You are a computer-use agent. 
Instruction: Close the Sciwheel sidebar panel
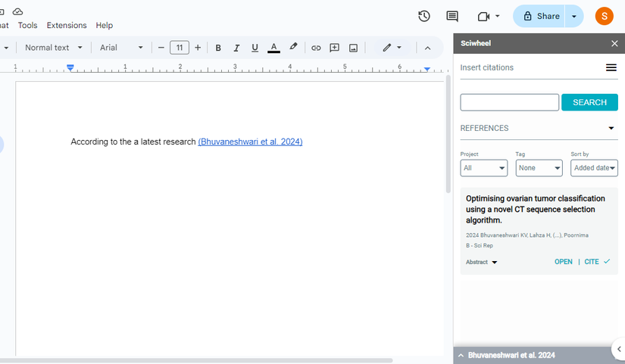click(614, 43)
